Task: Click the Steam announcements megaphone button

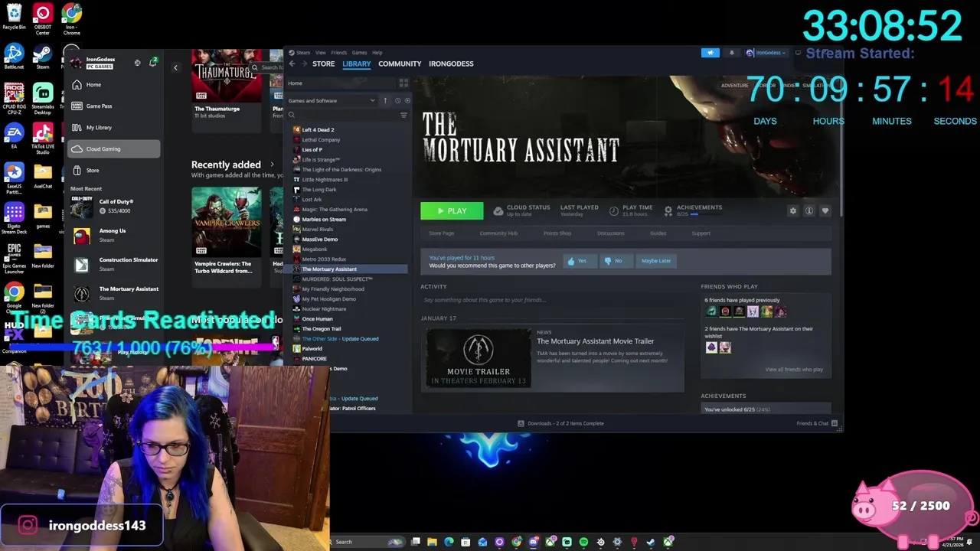Action: [710, 53]
